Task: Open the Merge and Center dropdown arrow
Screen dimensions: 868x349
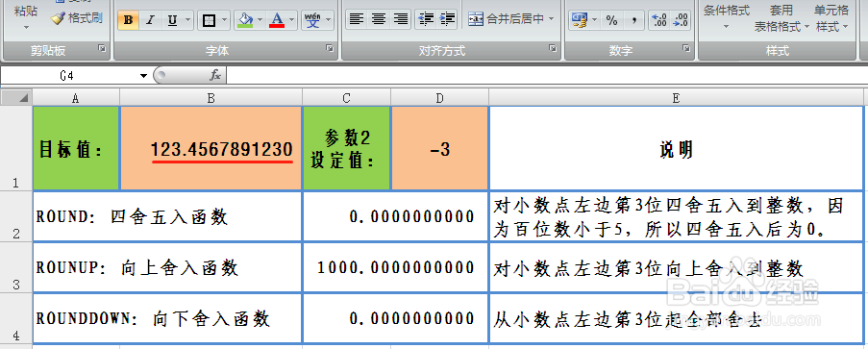Action: point(552,19)
